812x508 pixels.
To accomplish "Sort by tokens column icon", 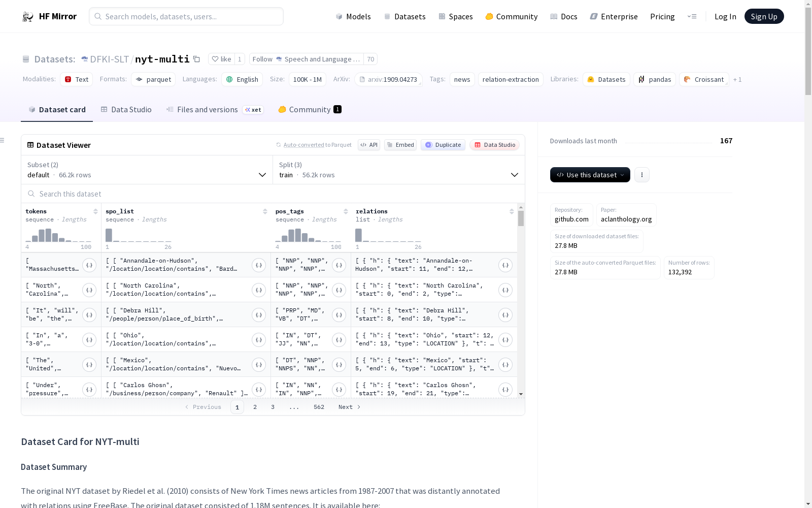I will (95, 211).
